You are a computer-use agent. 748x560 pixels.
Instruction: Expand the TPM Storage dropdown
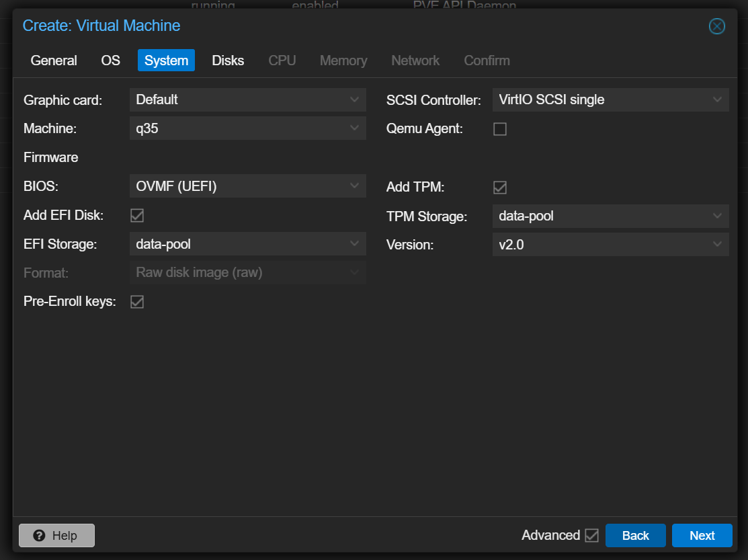tap(610, 216)
